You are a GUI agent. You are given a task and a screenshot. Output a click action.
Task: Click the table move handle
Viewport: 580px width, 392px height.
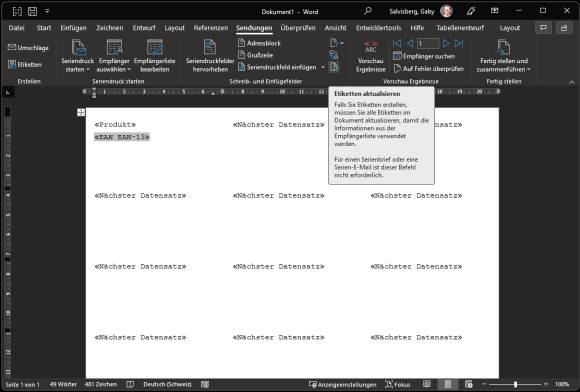coord(81,112)
